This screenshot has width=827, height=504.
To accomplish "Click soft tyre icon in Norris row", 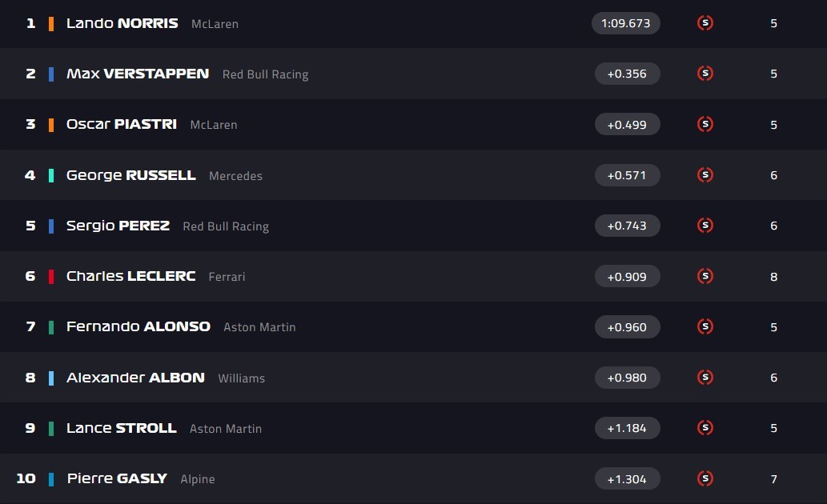I will (705, 23).
